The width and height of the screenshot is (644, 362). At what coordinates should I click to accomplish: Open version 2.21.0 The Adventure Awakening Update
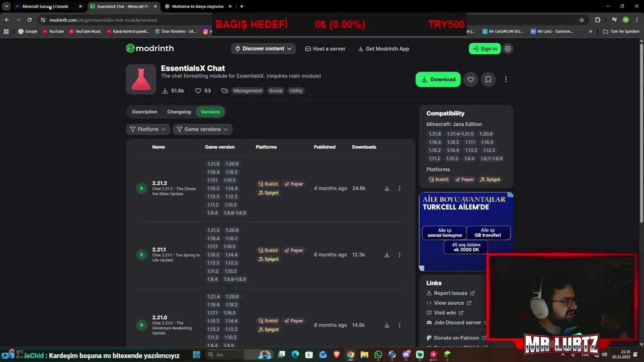[172, 325]
